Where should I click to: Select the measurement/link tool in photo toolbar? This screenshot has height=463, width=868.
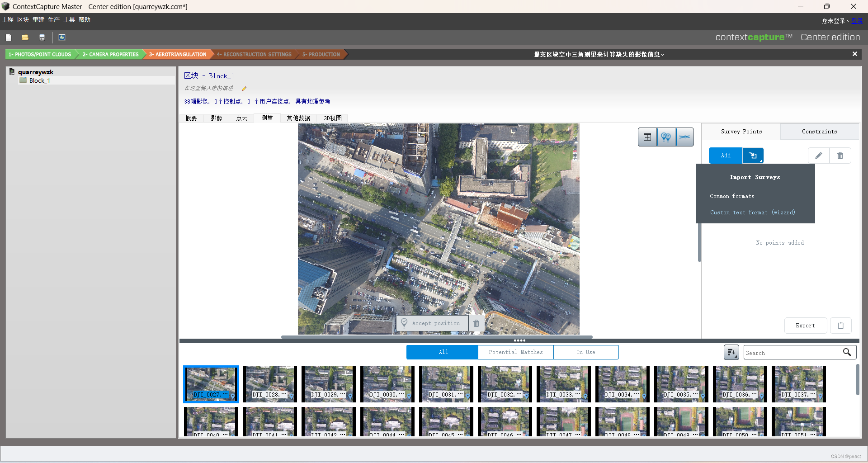click(x=685, y=137)
